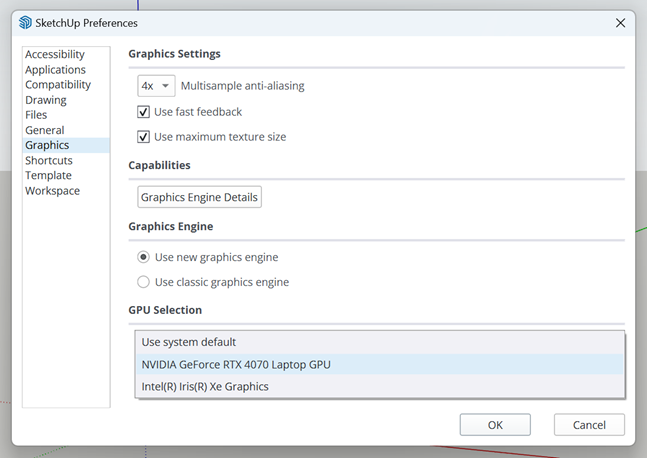Image resolution: width=647 pixels, height=458 pixels.
Task: Click the SketchUp logo icon in title bar
Action: 25,23
